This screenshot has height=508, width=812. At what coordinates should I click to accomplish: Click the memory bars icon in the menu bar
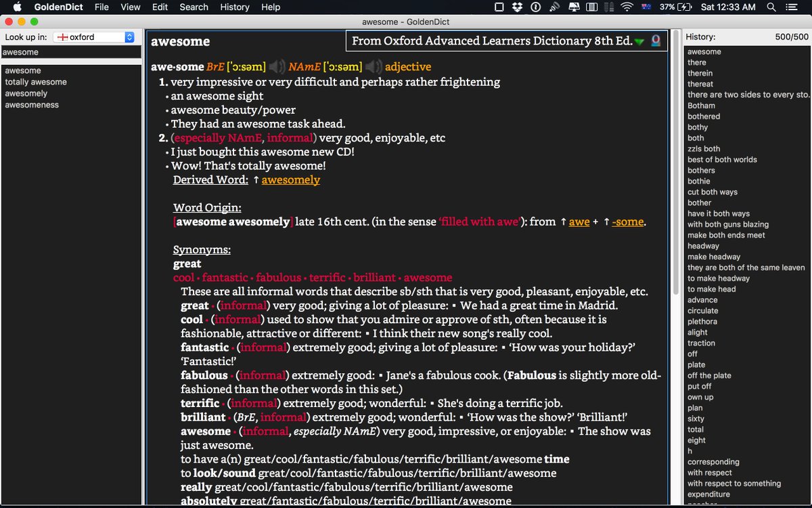coord(591,7)
